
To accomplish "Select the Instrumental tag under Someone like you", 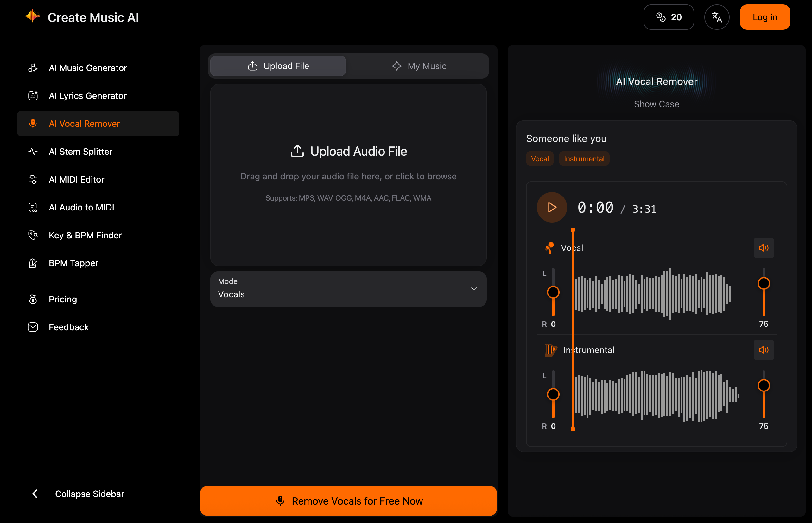I will click(584, 158).
